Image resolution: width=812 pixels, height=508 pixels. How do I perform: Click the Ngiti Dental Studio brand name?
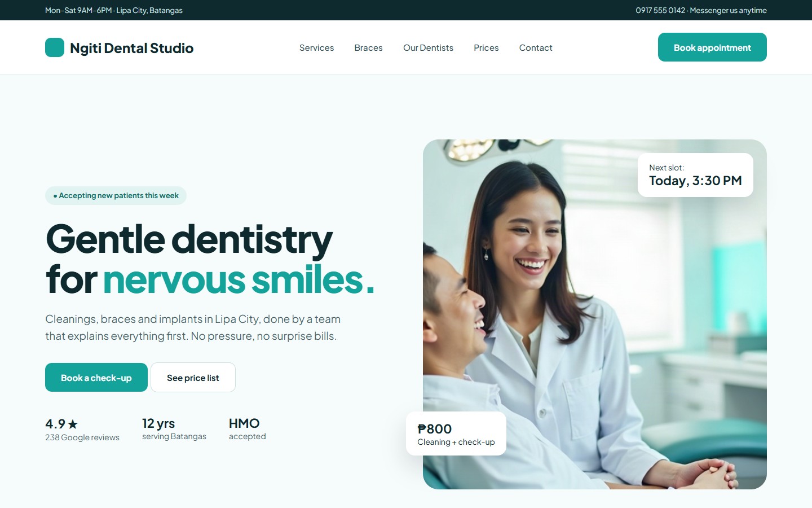[x=131, y=48]
